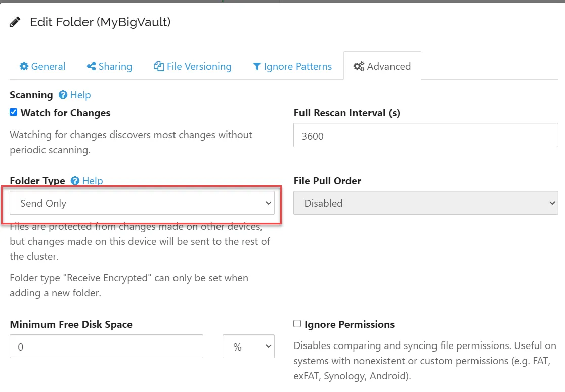This screenshot has height=392, width=565.
Task: Open the Help link next to Scanning
Action: (80, 95)
